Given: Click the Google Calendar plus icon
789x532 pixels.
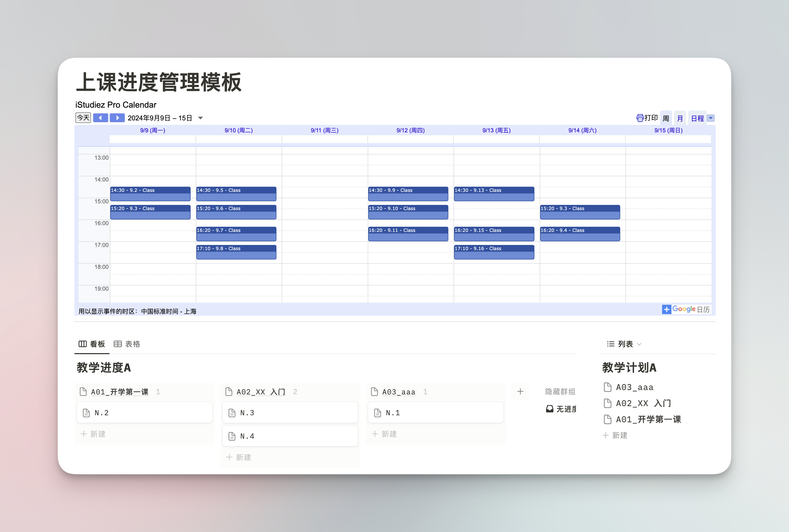Looking at the screenshot, I should pyautogui.click(x=666, y=309).
